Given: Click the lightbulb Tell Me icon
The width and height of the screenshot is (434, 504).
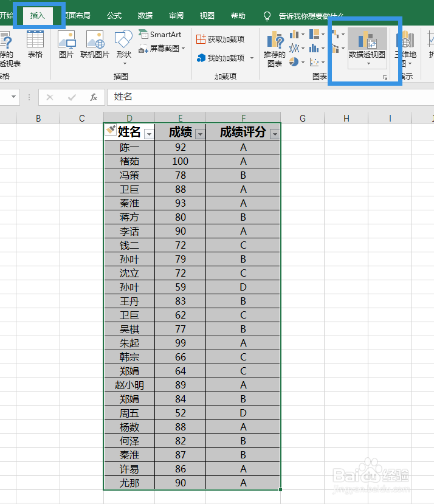Looking at the screenshot, I should pyautogui.click(x=267, y=16).
